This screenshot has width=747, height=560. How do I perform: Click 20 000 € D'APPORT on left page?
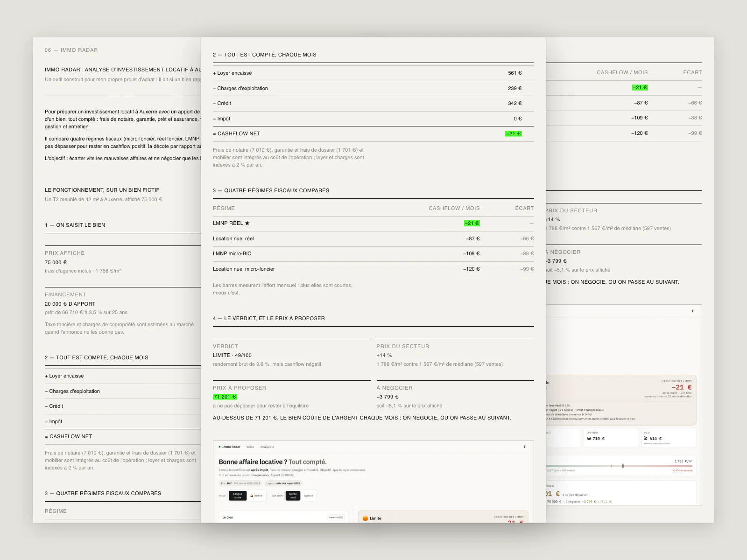pos(70,304)
